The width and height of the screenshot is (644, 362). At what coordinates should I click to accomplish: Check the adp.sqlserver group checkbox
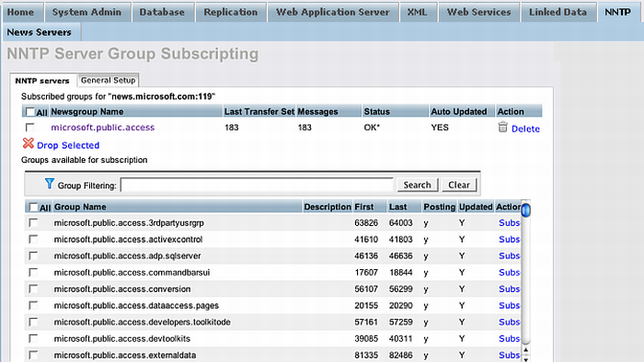(33, 255)
